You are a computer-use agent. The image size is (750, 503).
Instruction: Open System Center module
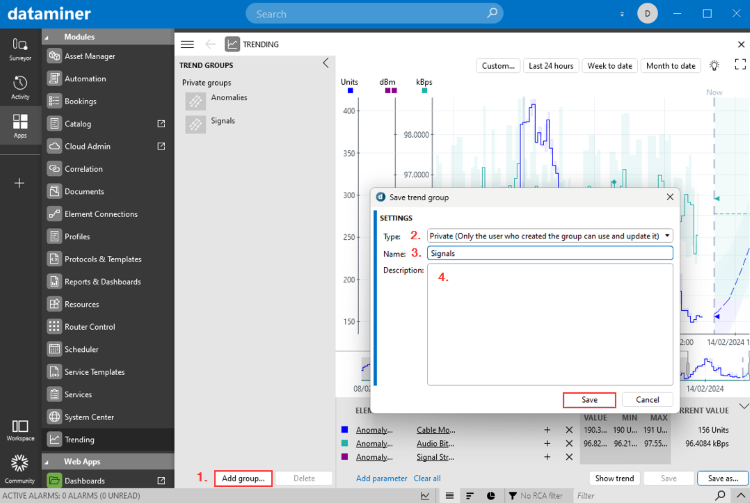click(108, 417)
